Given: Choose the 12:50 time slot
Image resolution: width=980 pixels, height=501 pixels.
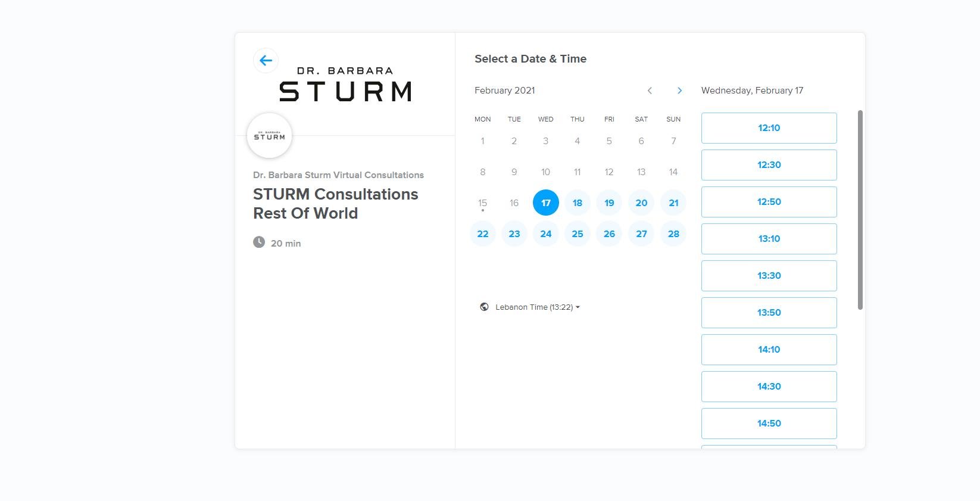Looking at the screenshot, I should pyautogui.click(x=769, y=202).
